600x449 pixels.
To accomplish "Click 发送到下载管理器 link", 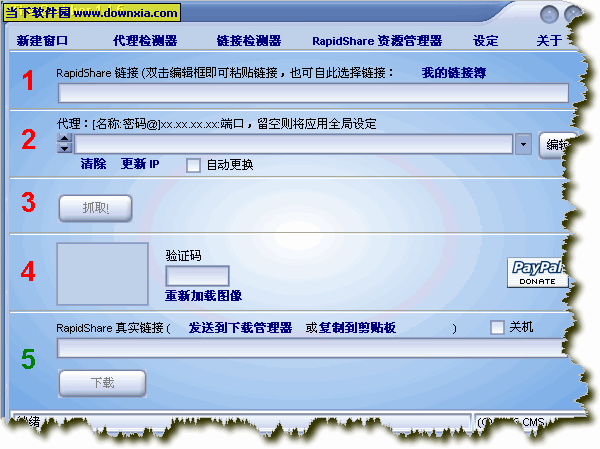I will click(x=240, y=328).
